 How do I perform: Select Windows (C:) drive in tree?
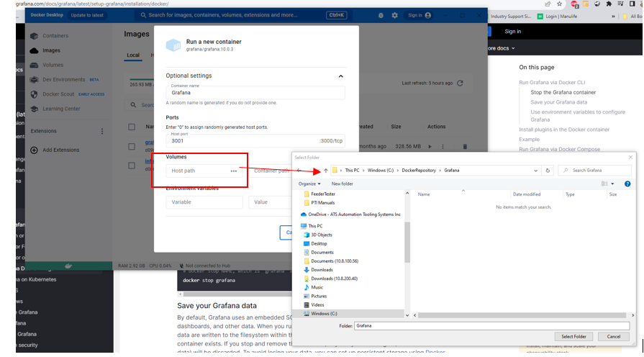click(x=320, y=313)
